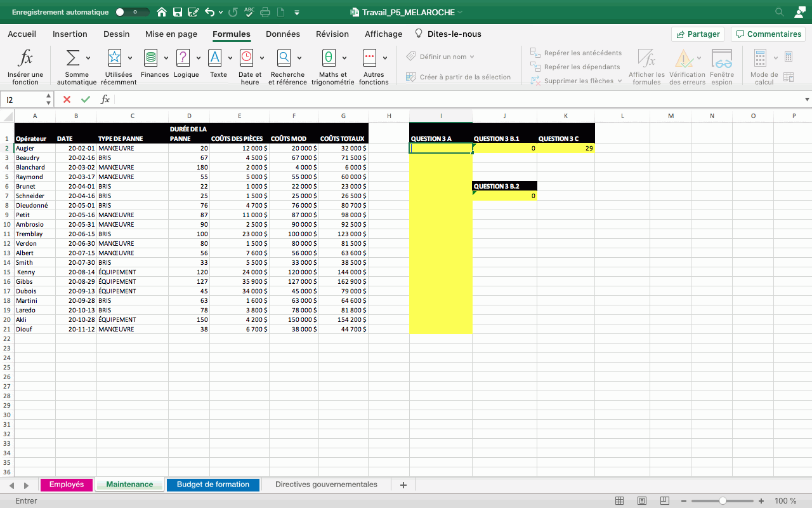This screenshot has height=508, width=812.
Task: Click the Insérer une fonction icon
Action: pyautogui.click(x=25, y=58)
